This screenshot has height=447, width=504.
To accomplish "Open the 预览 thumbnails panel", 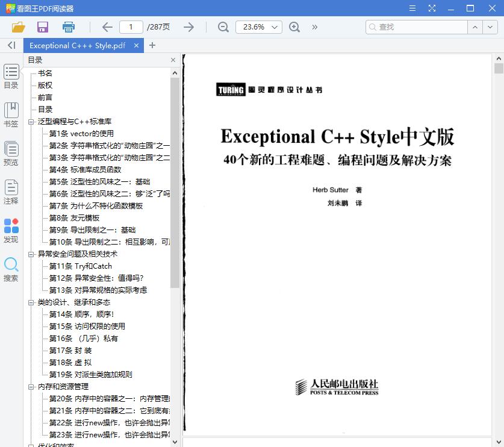I will point(11,154).
